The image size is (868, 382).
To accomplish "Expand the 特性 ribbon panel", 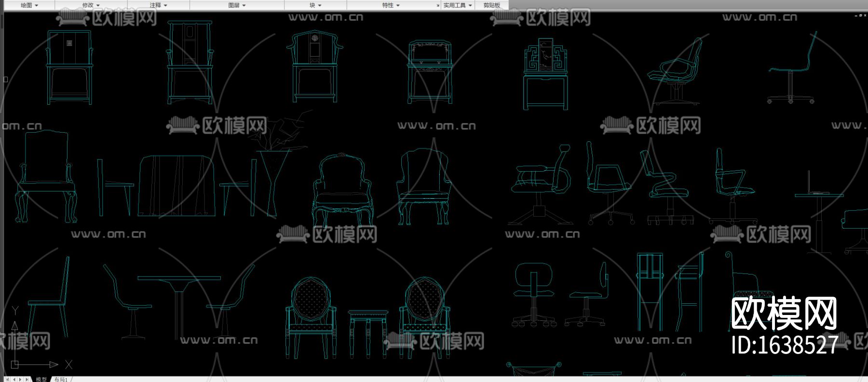I will pyautogui.click(x=391, y=5).
